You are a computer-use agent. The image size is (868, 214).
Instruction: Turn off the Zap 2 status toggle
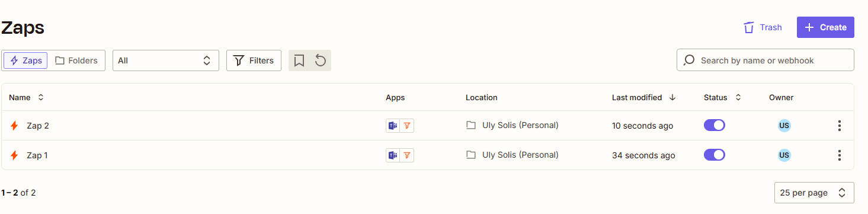[715, 126]
